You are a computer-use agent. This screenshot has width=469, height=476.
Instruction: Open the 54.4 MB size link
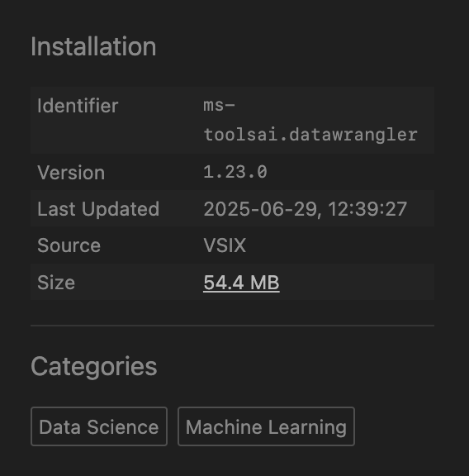(x=241, y=283)
